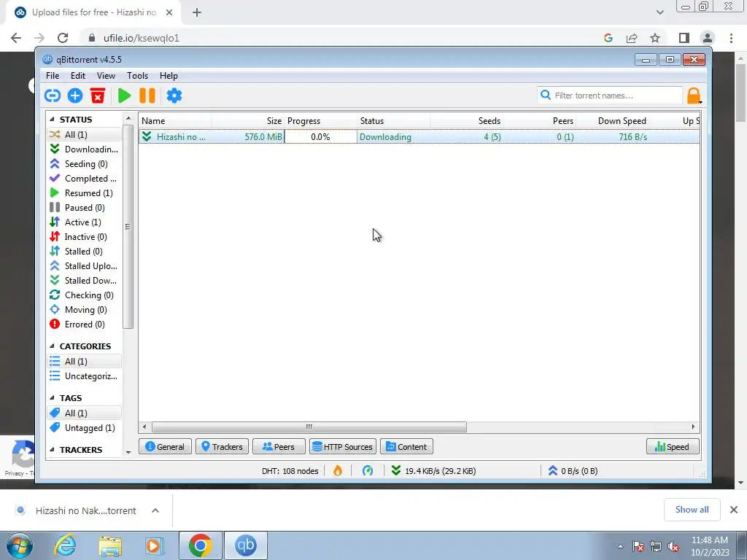Image resolution: width=747 pixels, height=560 pixels.
Task: Sort torrents by Progress column header
Action: tap(321, 121)
